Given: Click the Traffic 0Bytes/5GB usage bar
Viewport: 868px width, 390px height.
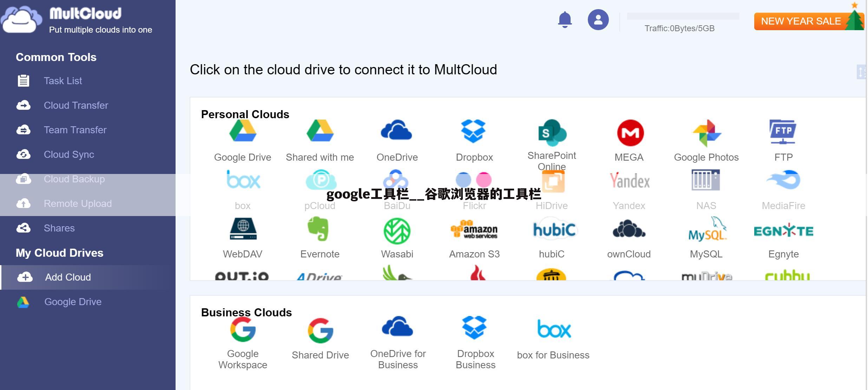Looking at the screenshot, I should tap(683, 16).
